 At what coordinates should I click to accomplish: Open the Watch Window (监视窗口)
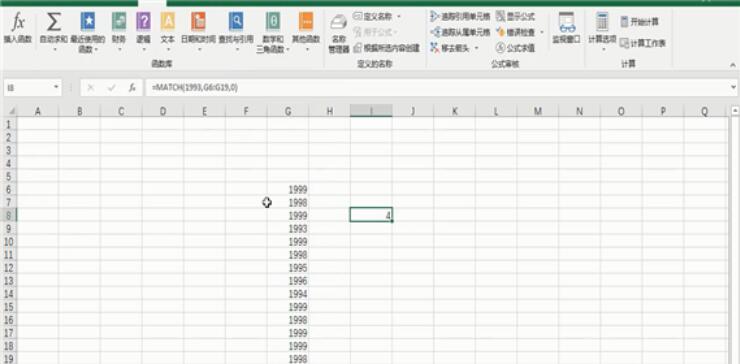[566, 28]
